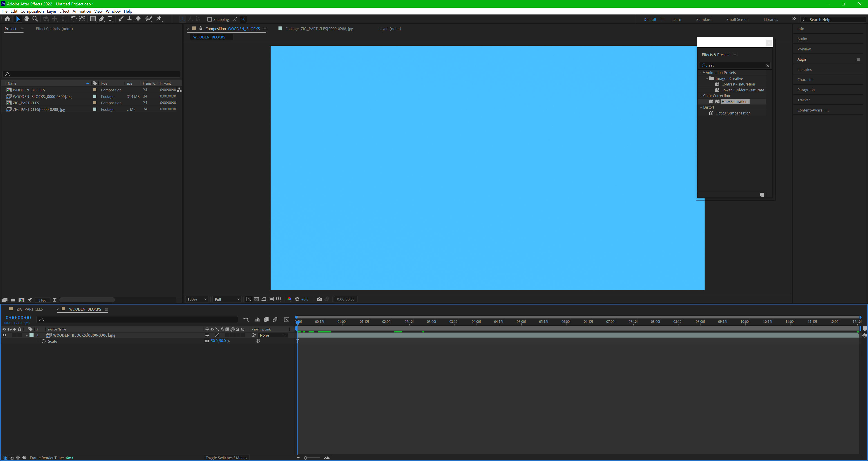868x461 pixels.
Task: Open the Animation menu
Action: click(82, 11)
